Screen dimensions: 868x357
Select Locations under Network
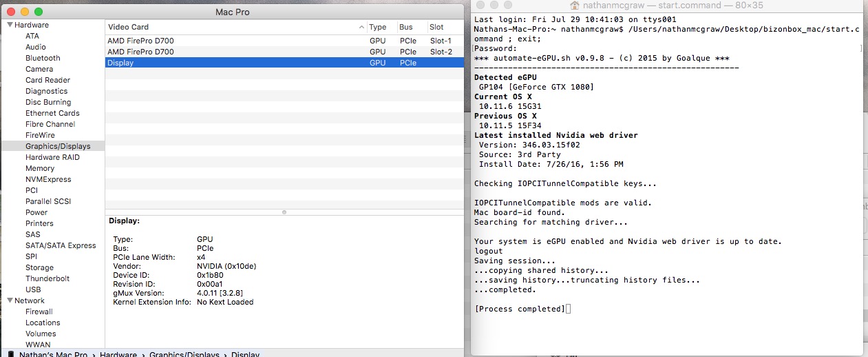tap(43, 323)
